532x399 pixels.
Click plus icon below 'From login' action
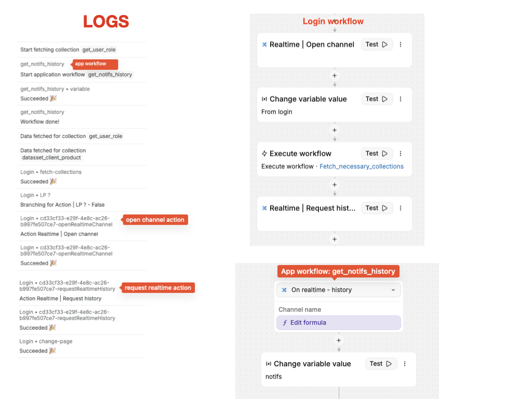click(335, 130)
